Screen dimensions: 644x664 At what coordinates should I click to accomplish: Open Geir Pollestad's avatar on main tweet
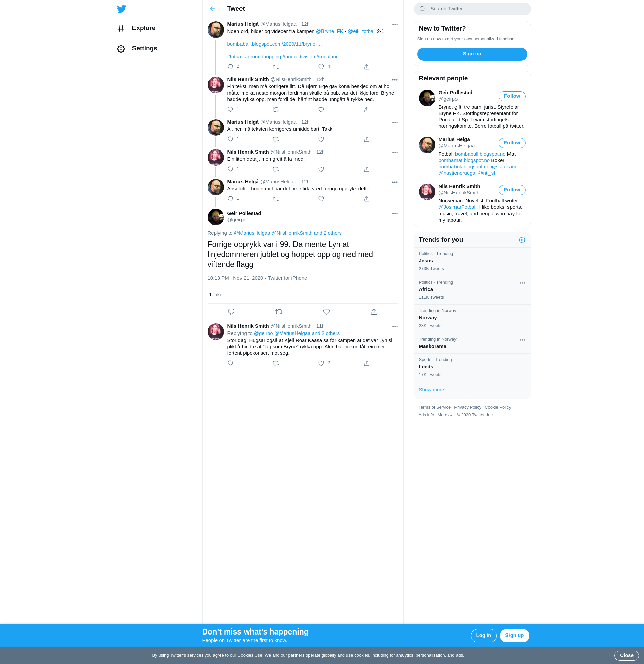(216, 217)
